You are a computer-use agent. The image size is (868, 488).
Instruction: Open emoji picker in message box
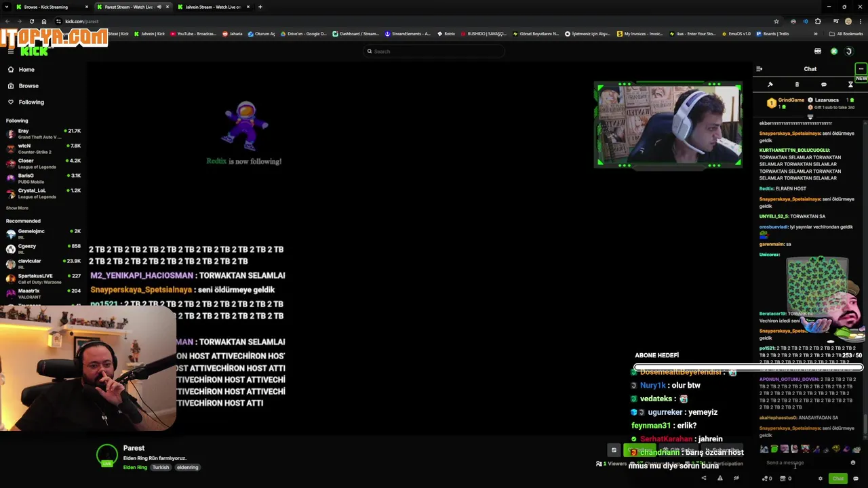853,463
